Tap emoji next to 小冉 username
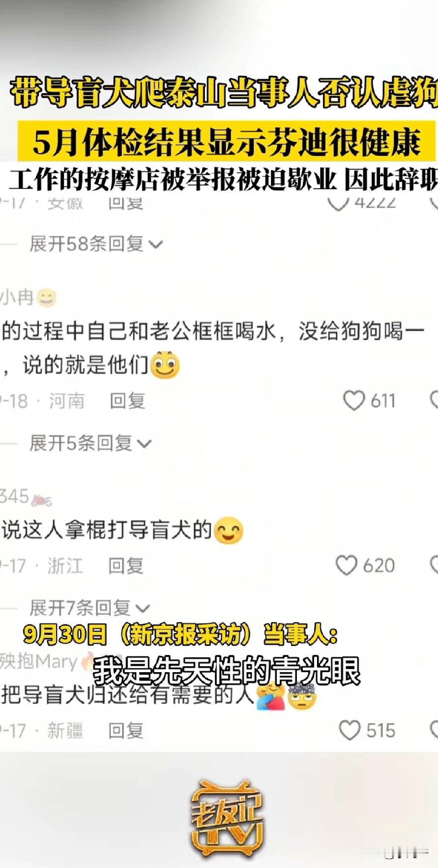Screen dimensions: 438x868 [x=47, y=298]
